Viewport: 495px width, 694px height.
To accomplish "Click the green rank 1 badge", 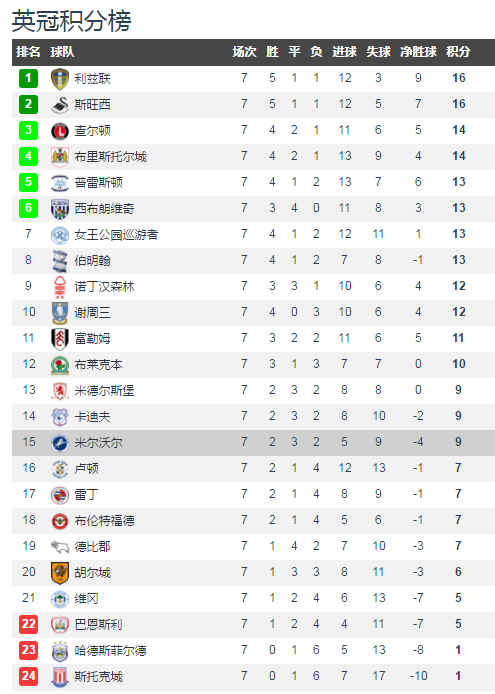I will [x=28, y=78].
